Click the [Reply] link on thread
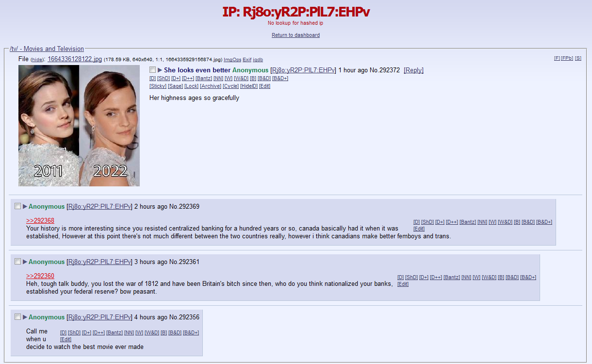 (413, 70)
